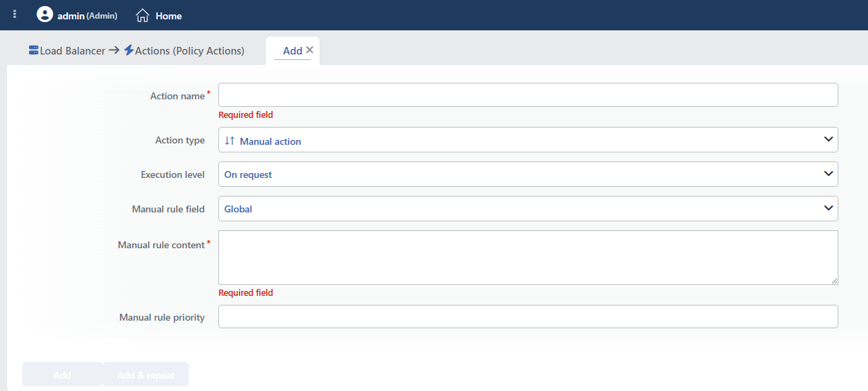
Task: Click Required field message under Action name
Action: [246, 115]
